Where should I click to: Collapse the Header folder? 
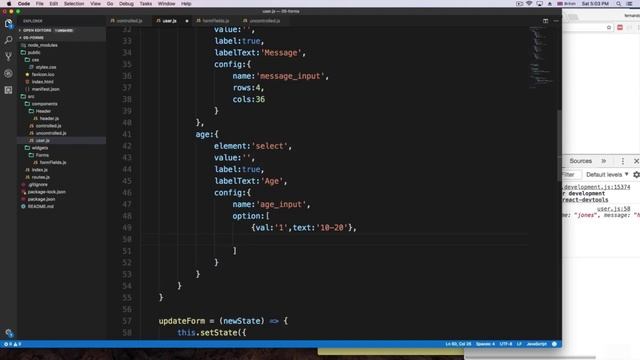[x=42, y=111]
